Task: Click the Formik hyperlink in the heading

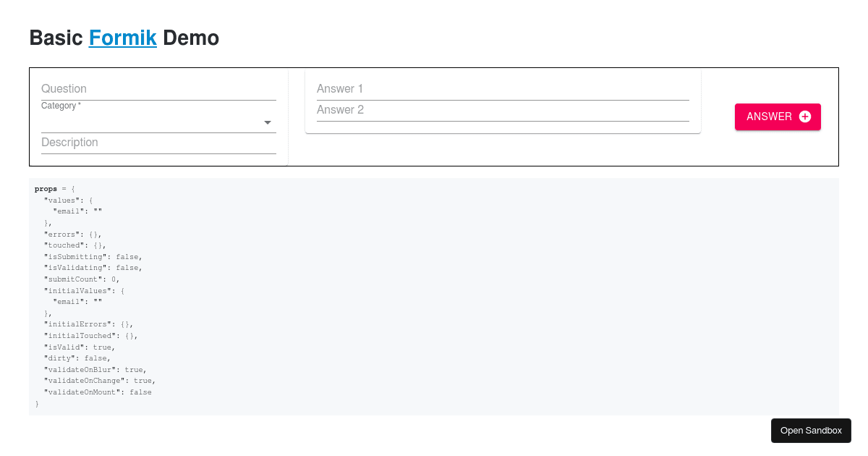Action: click(122, 38)
